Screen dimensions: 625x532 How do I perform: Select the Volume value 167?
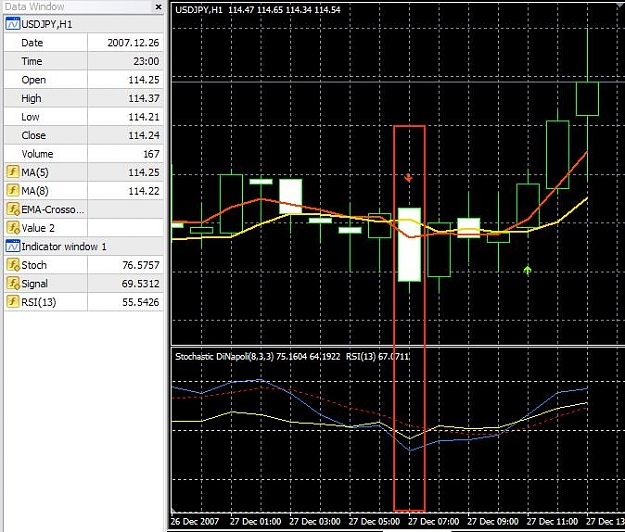coord(151,154)
